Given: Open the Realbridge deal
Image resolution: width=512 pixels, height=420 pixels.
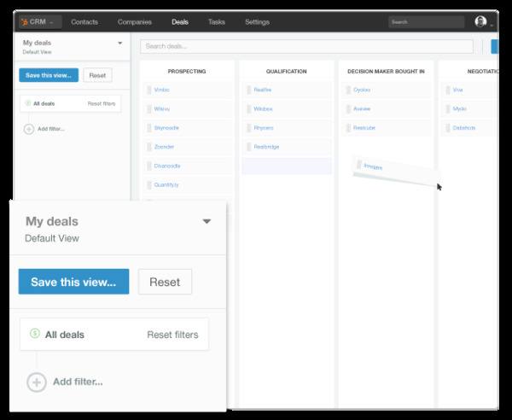Looking at the screenshot, I should click(266, 147).
